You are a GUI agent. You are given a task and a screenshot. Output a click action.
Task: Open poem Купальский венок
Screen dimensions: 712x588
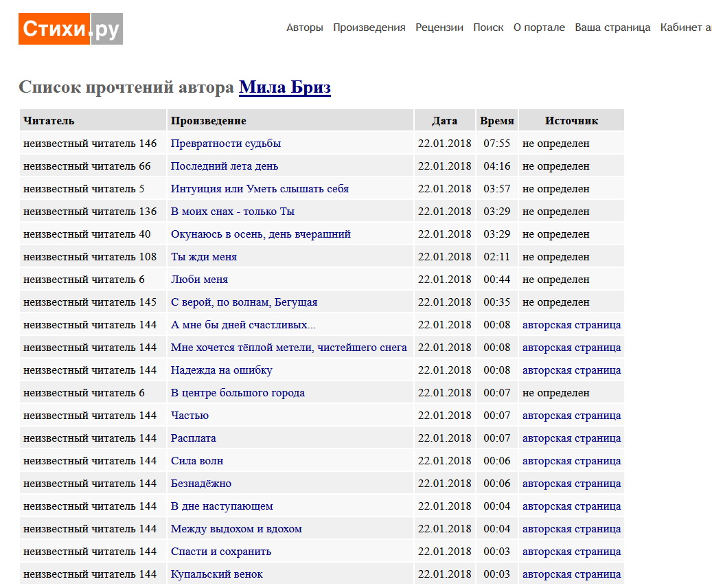click(x=216, y=574)
